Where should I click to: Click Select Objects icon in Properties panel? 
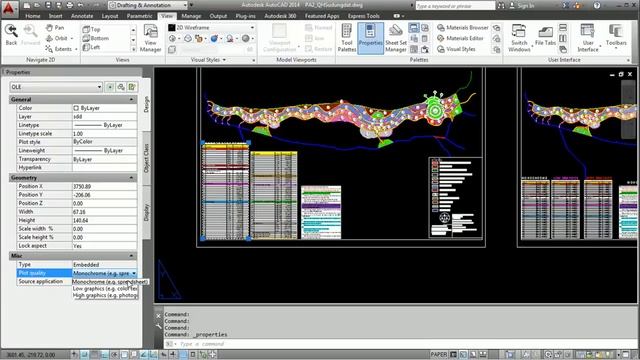pyautogui.click(x=121, y=87)
